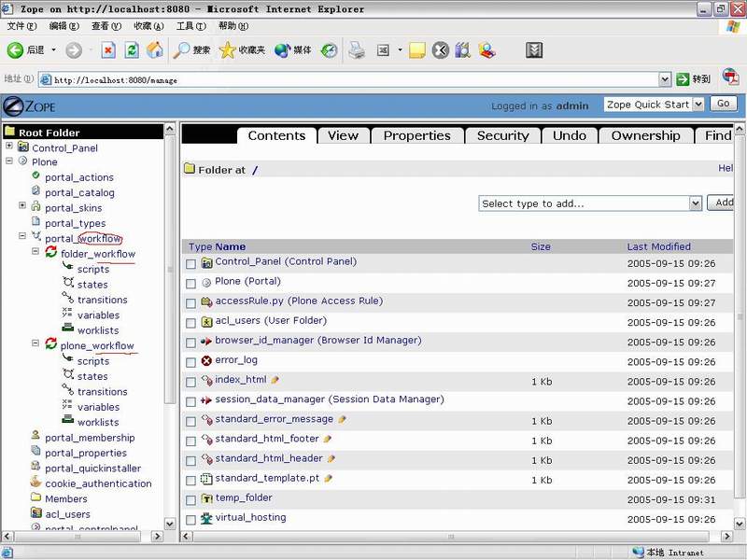
Task: Click the contents pane's horizontal scroll right arrow
Action: 726,536
